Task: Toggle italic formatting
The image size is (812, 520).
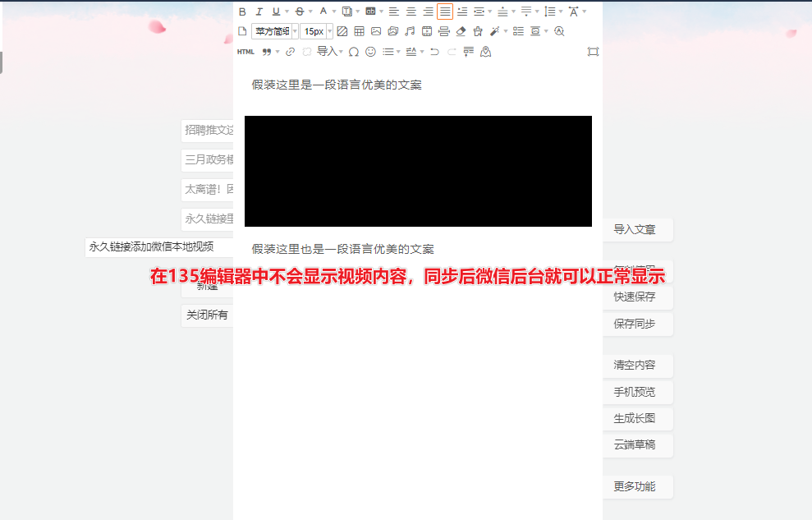Action: [x=259, y=12]
